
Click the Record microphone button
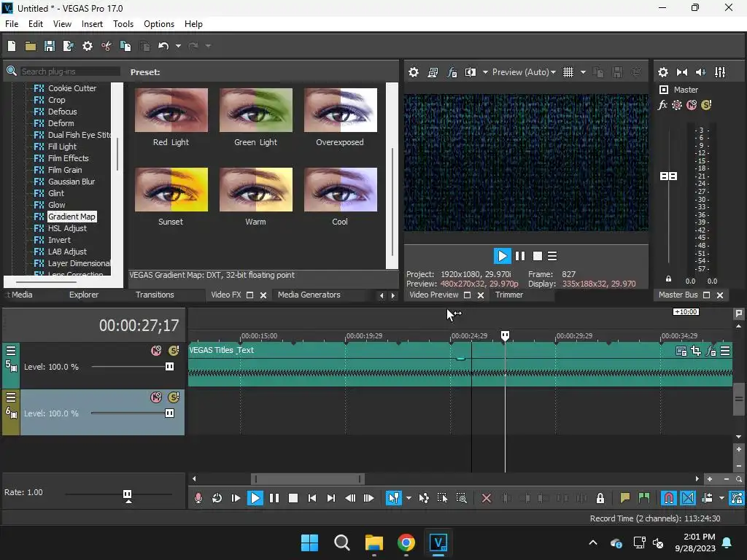198,498
